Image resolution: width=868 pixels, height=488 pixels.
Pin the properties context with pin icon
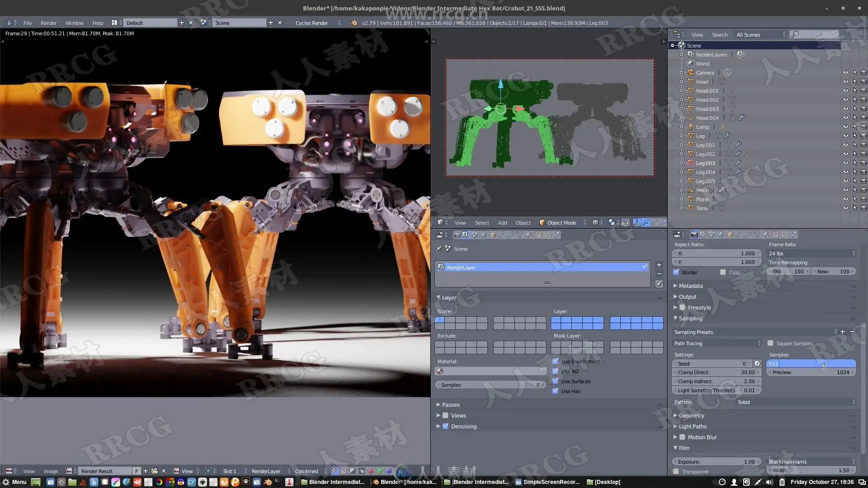pos(439,249)
